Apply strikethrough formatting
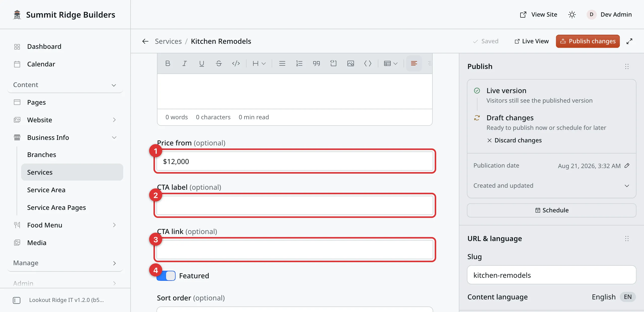644x312 pixels. (219, 63)
